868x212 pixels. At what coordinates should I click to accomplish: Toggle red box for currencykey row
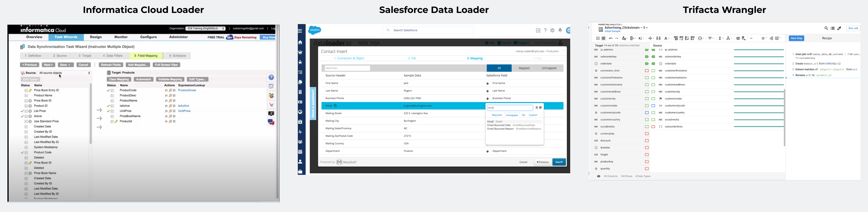(647, 134)
